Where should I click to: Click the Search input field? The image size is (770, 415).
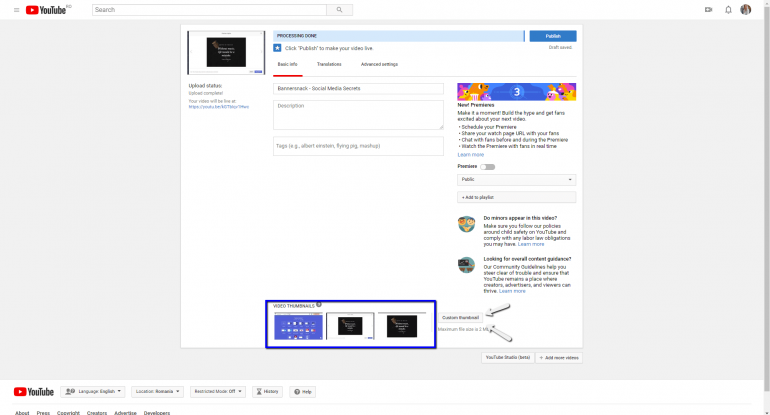tap(209, 10)
